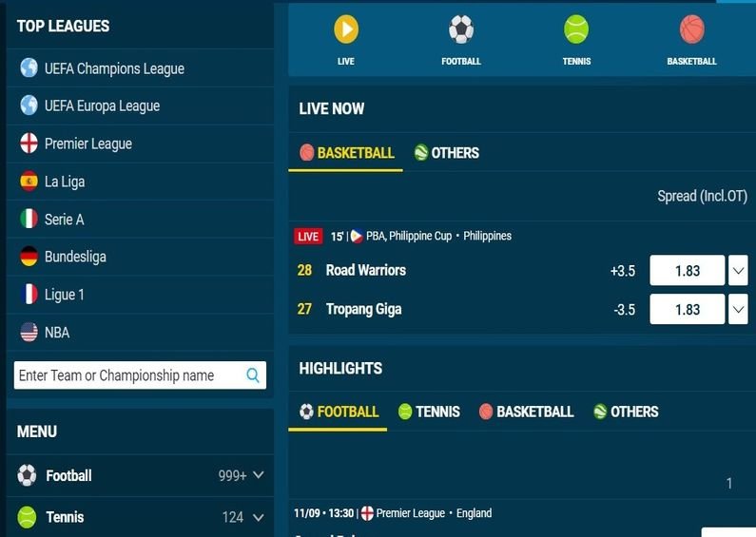Open the Tennis ball icon in top bar
The image size is (756, 537).
[x=576, y=29]
